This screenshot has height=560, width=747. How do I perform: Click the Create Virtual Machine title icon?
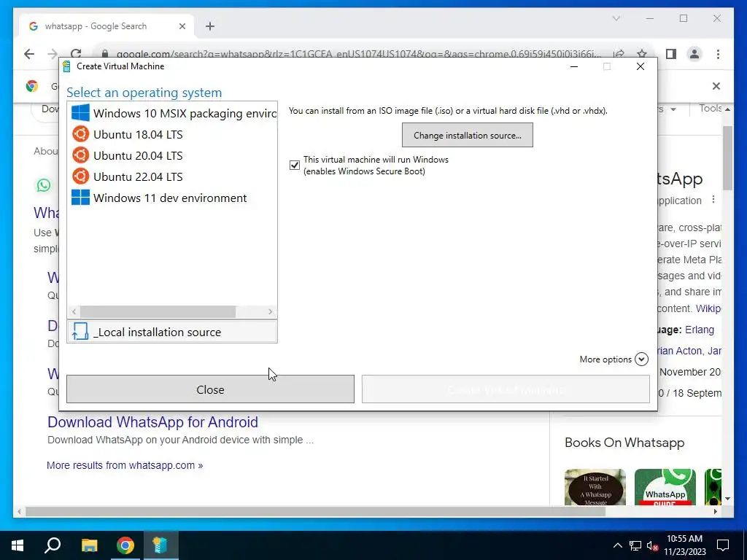66,66
